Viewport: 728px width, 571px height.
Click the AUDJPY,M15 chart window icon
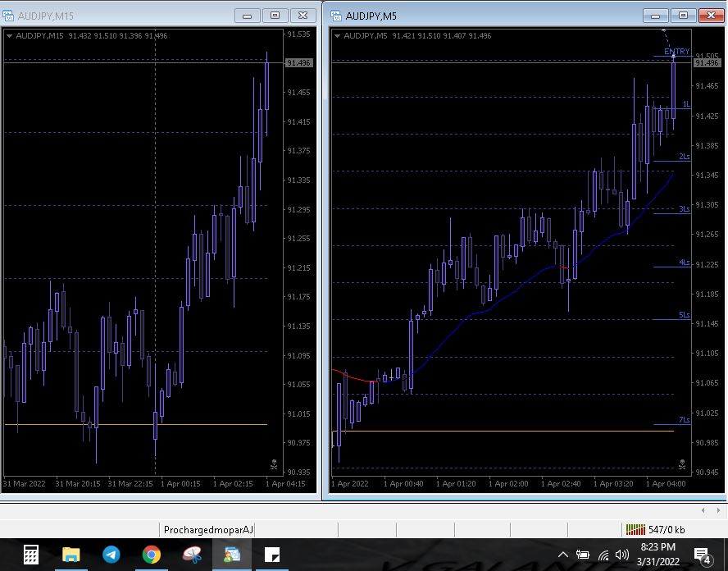tap(9, 16)
